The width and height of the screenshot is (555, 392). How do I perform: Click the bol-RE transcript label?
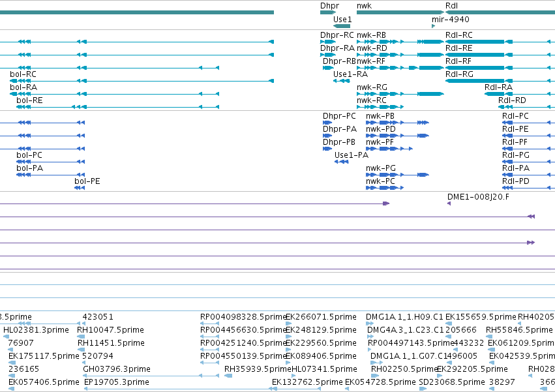click(29, 100)
